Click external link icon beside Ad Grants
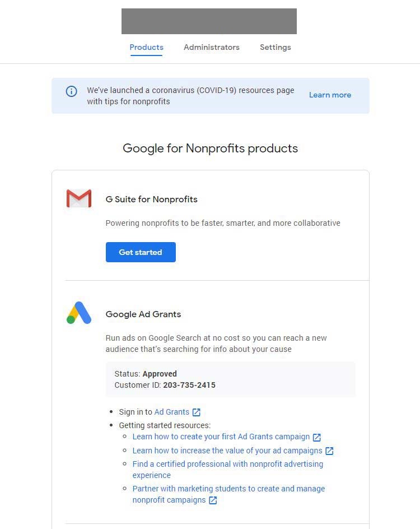This screenshot has height=529, width=420. pyautogui.click(x=197, y=412)
